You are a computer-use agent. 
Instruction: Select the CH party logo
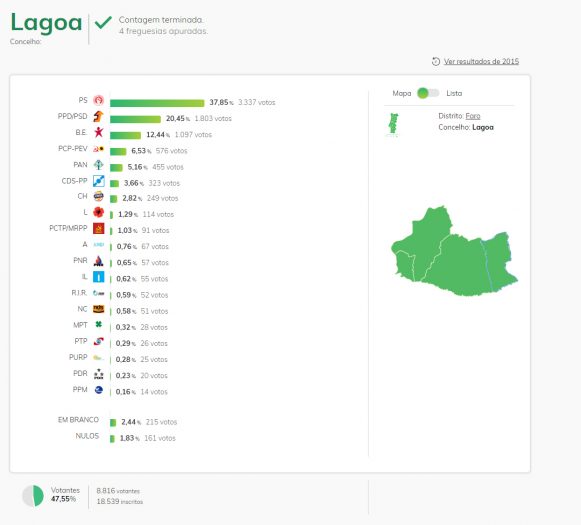coord(98,196)
